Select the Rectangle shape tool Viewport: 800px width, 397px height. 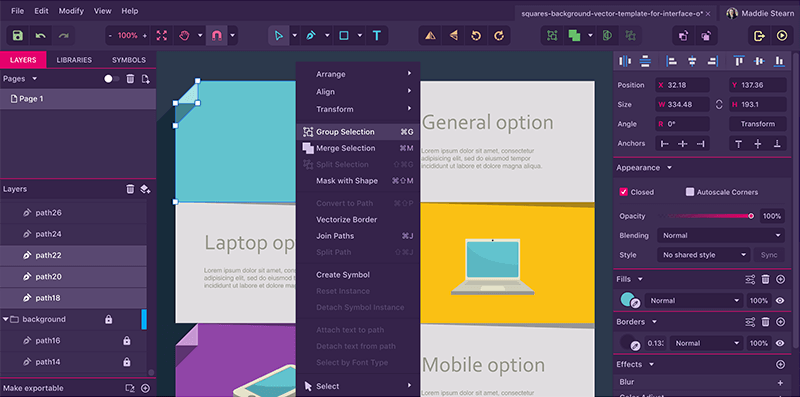pos(344,36)
